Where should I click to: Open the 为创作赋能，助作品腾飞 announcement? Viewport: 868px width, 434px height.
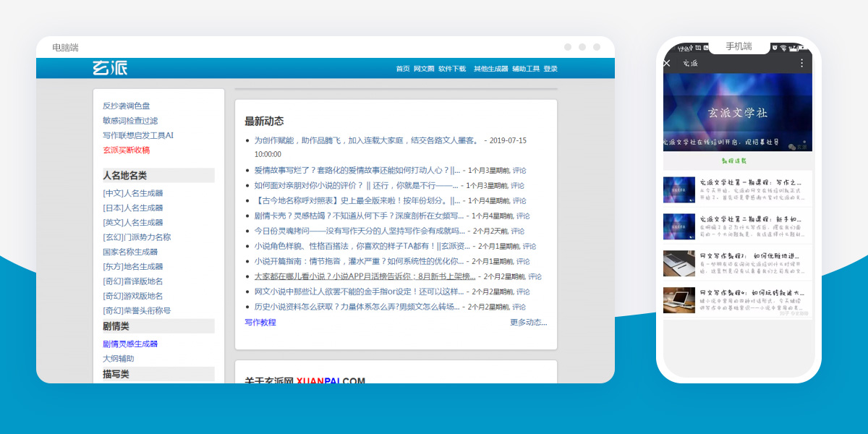click(367, 140)
